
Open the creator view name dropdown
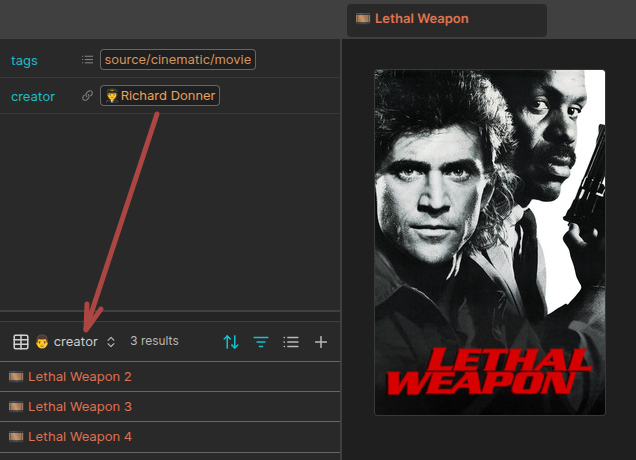pos(75,342)
